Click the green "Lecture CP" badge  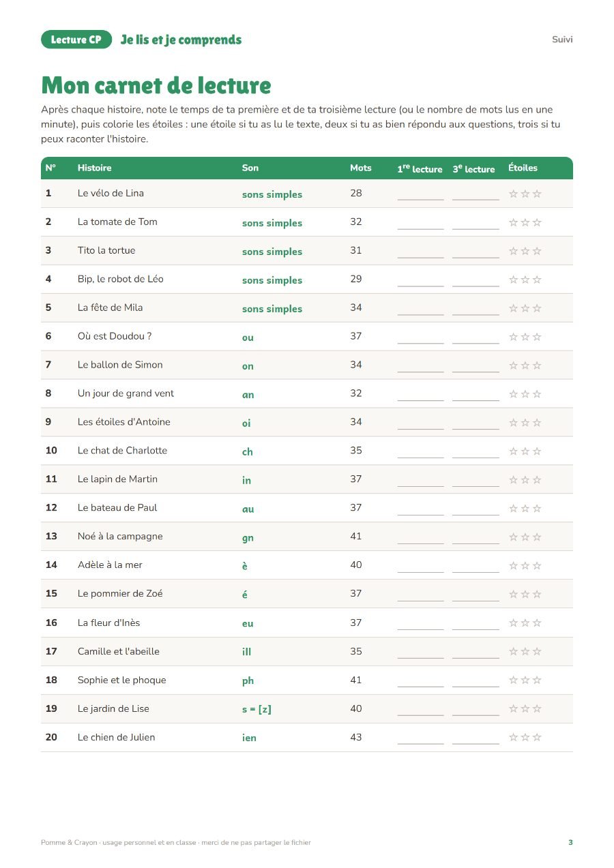coord(76,40)
